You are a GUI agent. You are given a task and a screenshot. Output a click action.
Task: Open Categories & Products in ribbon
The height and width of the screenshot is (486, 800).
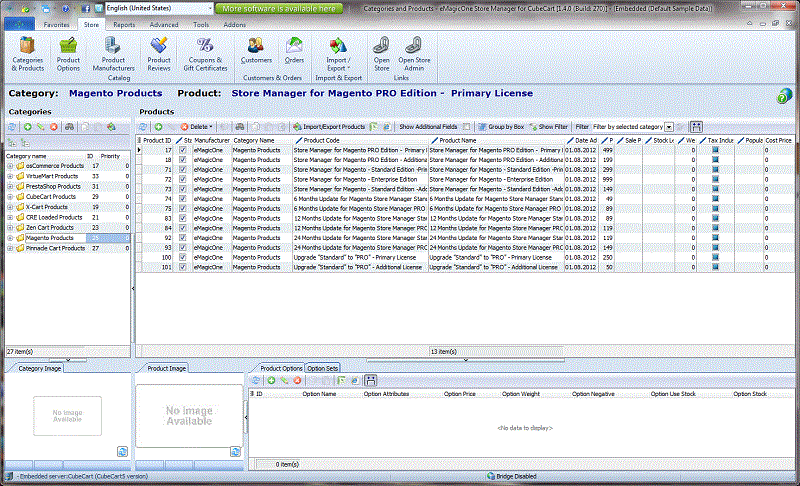[28, 54]
